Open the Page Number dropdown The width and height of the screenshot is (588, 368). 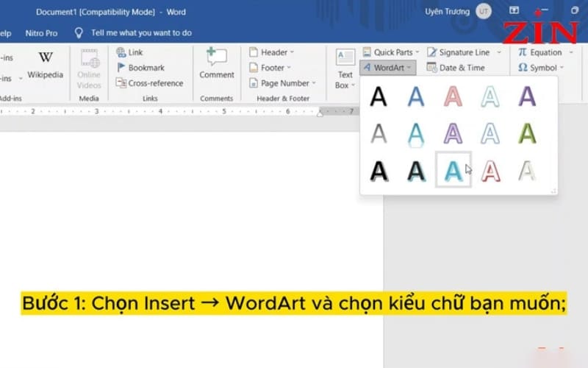pyautogui.click(x=283, y=83)
